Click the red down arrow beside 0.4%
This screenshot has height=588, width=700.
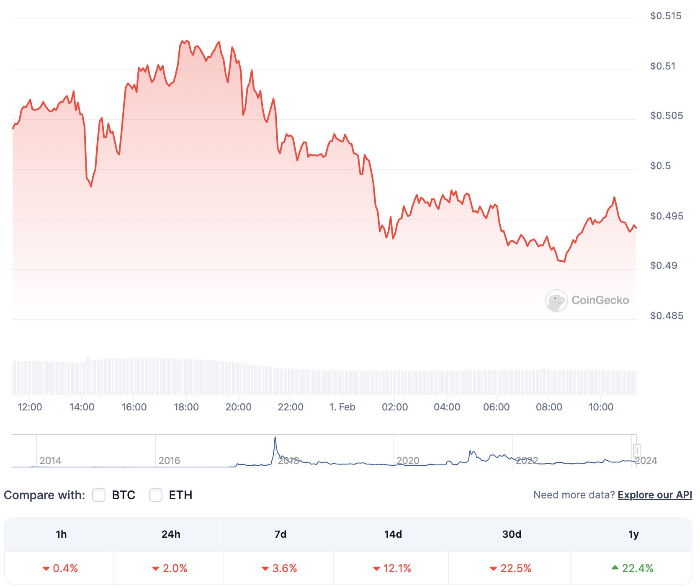point(46,568)
